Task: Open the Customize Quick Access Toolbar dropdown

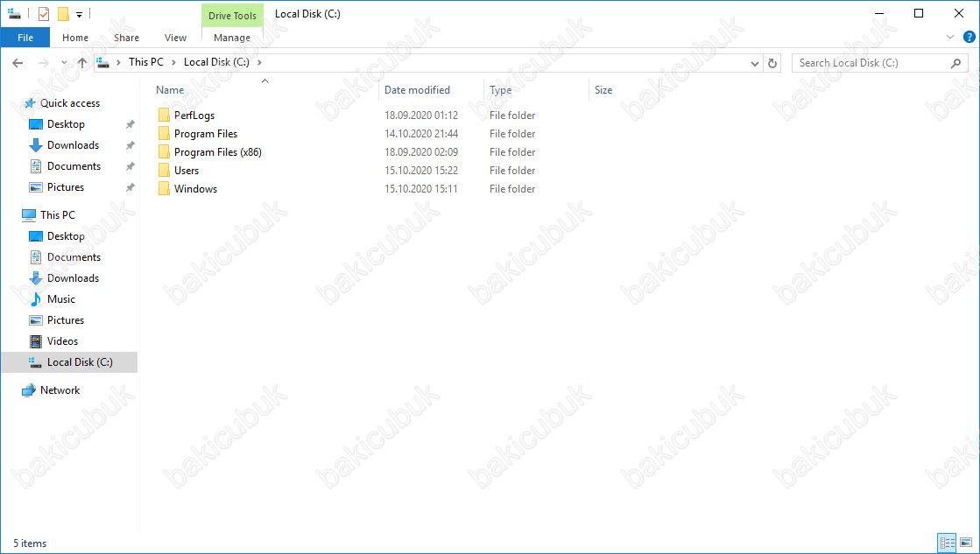Action: point(80,14)
